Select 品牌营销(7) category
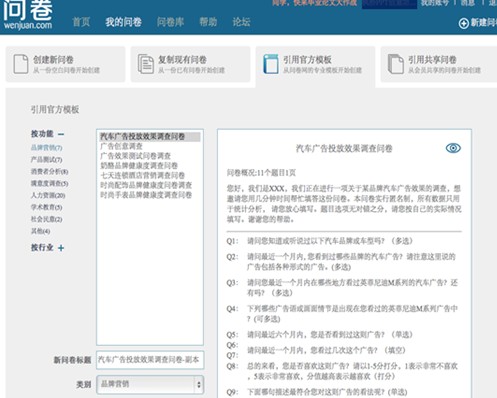497x398 pixels. (x=46, y=148)
